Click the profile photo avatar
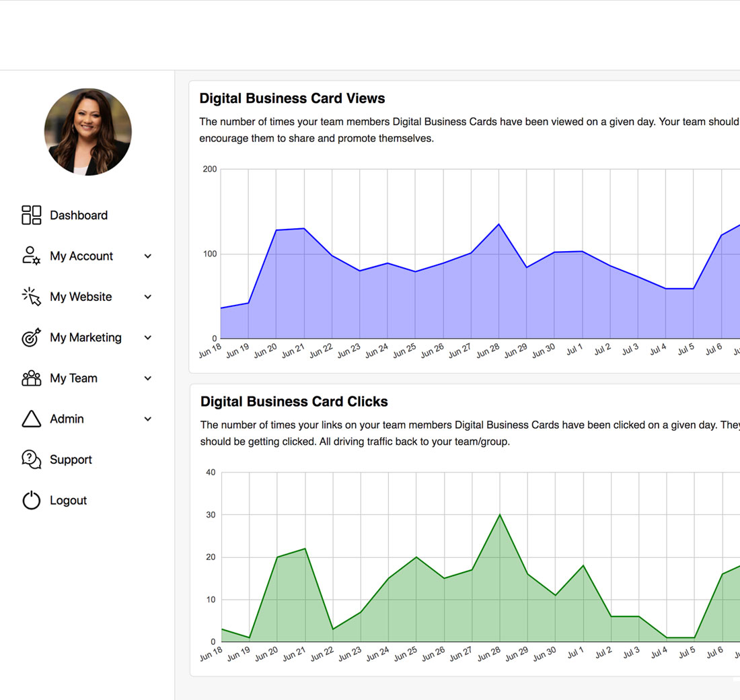 click(x=87, y=132)
